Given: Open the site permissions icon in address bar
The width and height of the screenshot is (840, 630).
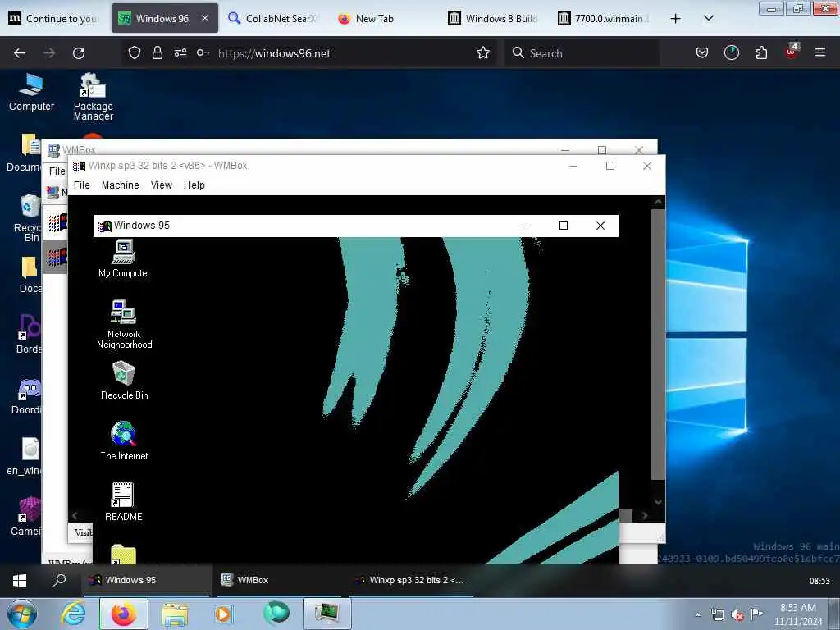Looking at the screenshot, I should (180, 52).
